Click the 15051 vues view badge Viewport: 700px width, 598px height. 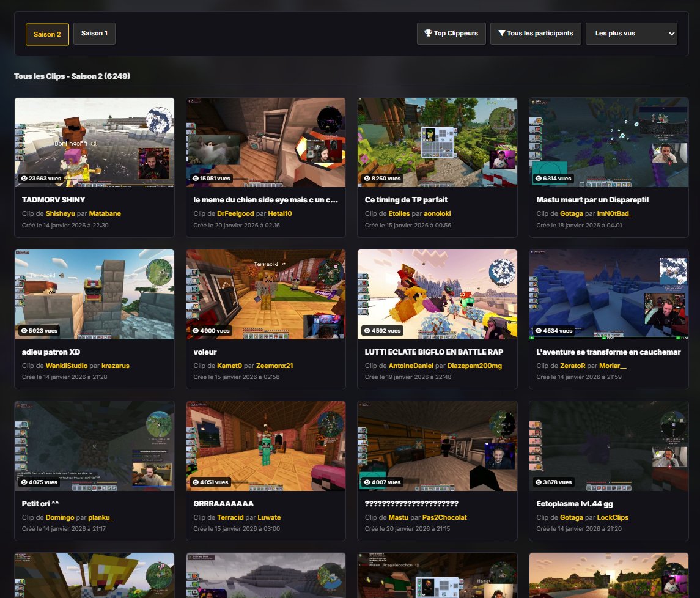pyautogui.click(x=212, y=178)
